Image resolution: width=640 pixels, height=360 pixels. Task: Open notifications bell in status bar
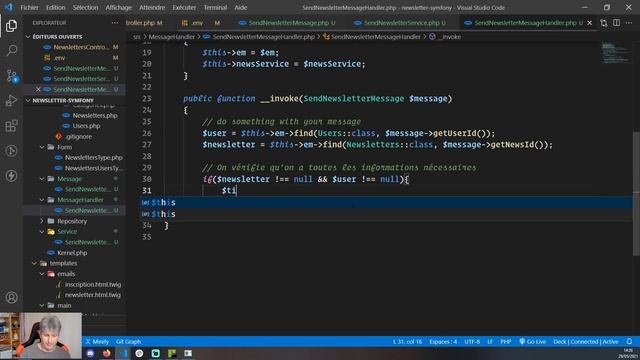pos(629,341)
